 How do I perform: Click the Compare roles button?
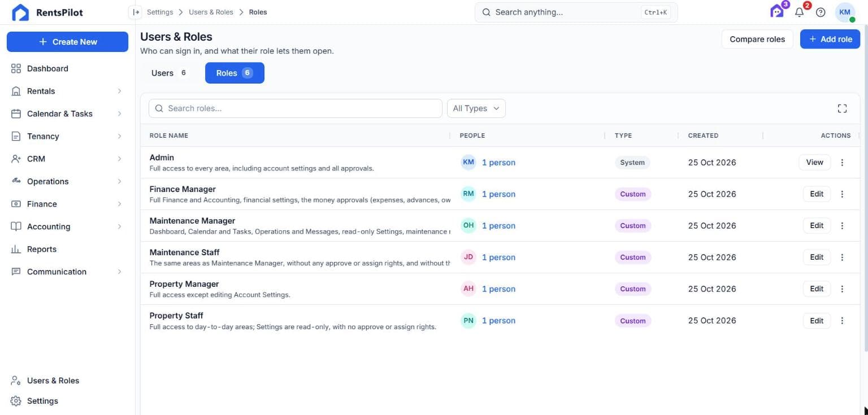point(757,39)
